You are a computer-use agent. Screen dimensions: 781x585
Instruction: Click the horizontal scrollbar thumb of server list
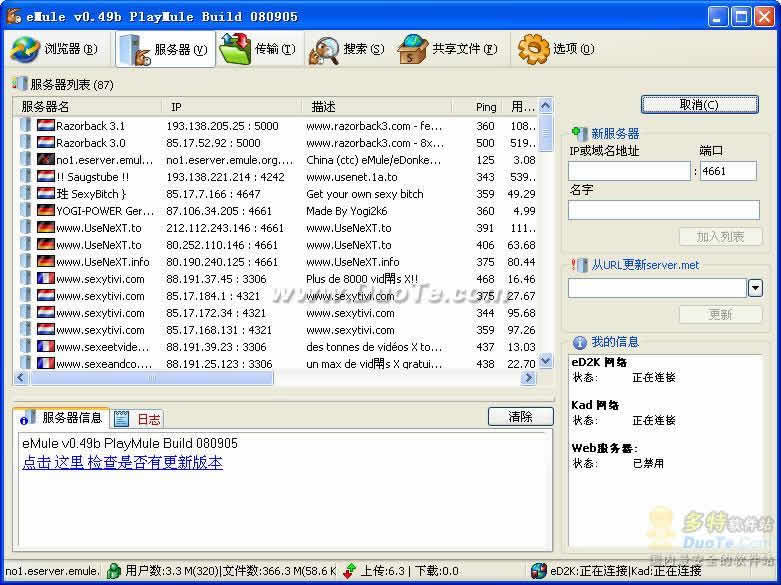coord(151,378)
